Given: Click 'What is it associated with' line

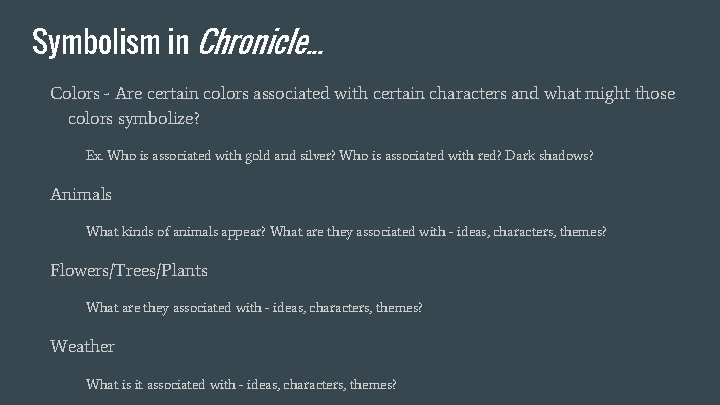Looking at the screenshot, I should coord(241,384).
